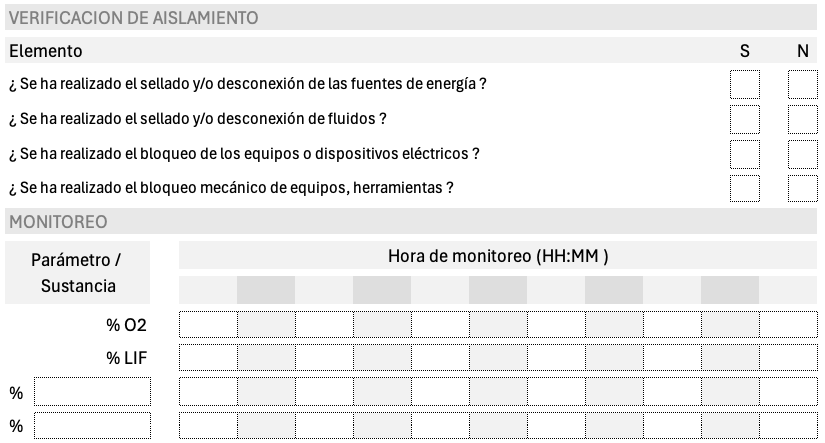This screenshot has width=825, height=443.
Task: Check N for desconexión de fluidos
Action: pyautogui.click(x=802, y=119)
